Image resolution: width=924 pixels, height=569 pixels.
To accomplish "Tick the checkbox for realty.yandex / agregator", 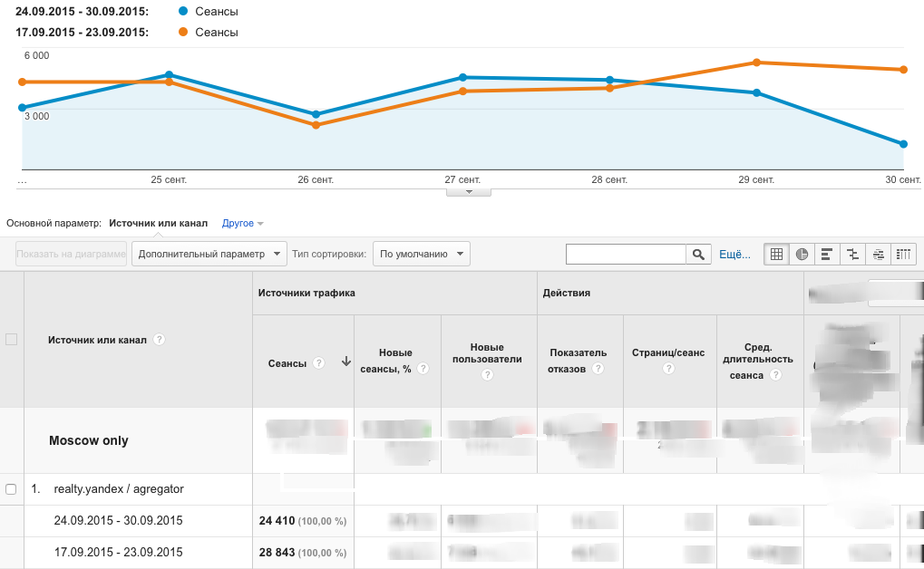I will (x=11, y=489).
